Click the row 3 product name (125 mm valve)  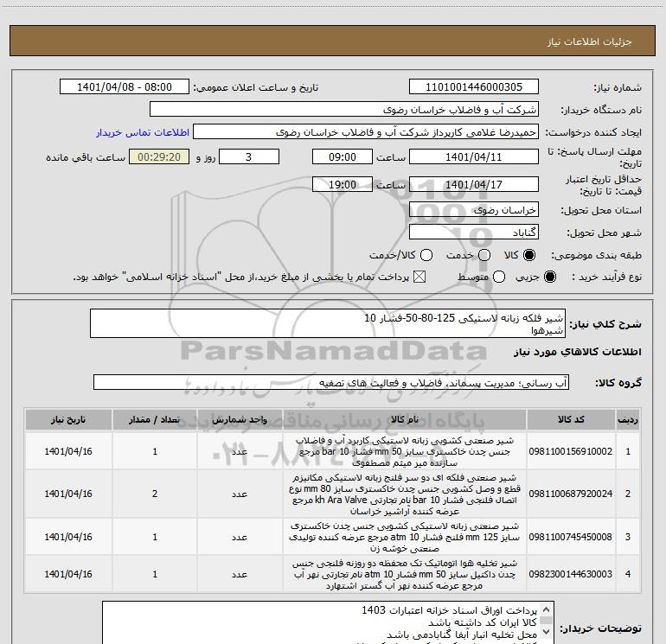(x=405, y=537)
